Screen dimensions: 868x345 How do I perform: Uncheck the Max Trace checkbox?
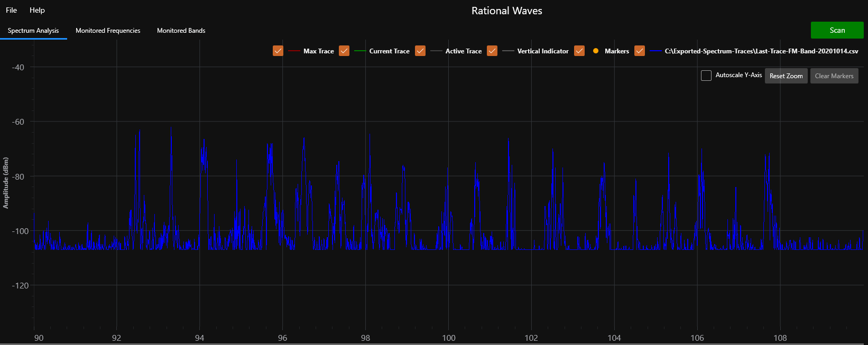(278, 51)
